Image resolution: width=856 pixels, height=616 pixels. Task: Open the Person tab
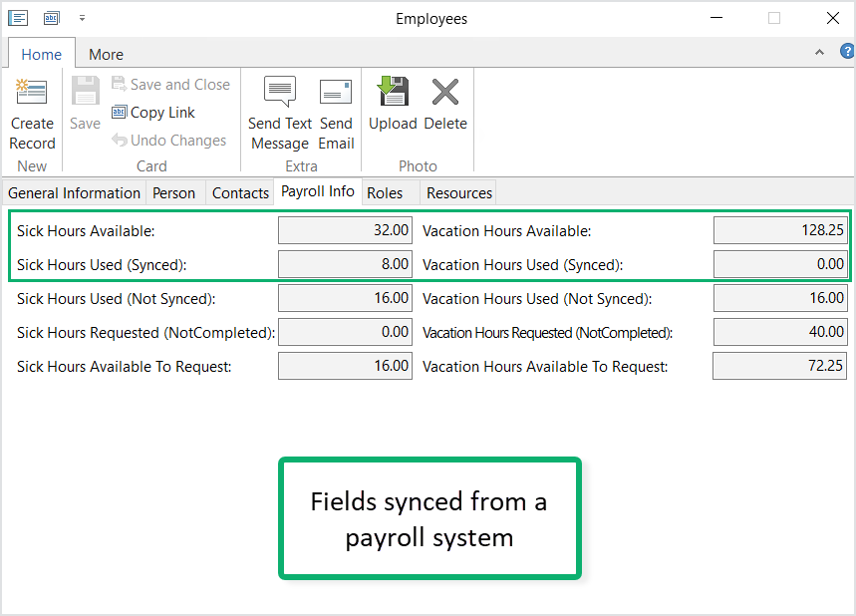click(173, 192)
